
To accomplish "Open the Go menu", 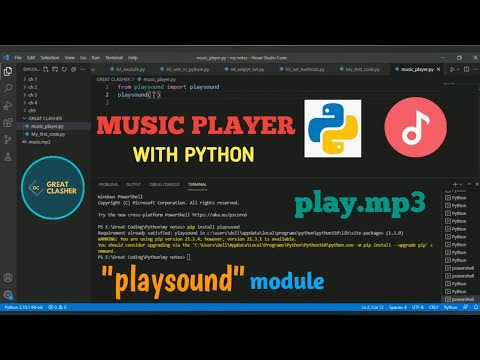I will 83,58.
